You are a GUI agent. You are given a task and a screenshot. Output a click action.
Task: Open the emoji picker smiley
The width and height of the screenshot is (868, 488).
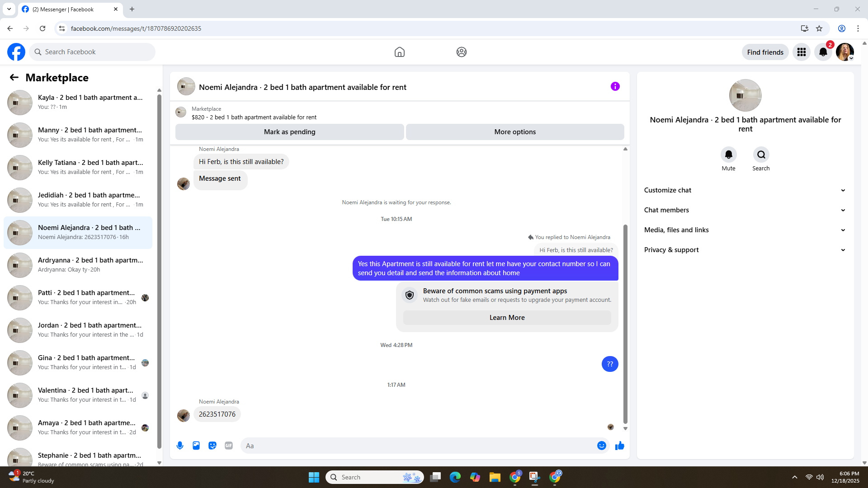point(601,446)
